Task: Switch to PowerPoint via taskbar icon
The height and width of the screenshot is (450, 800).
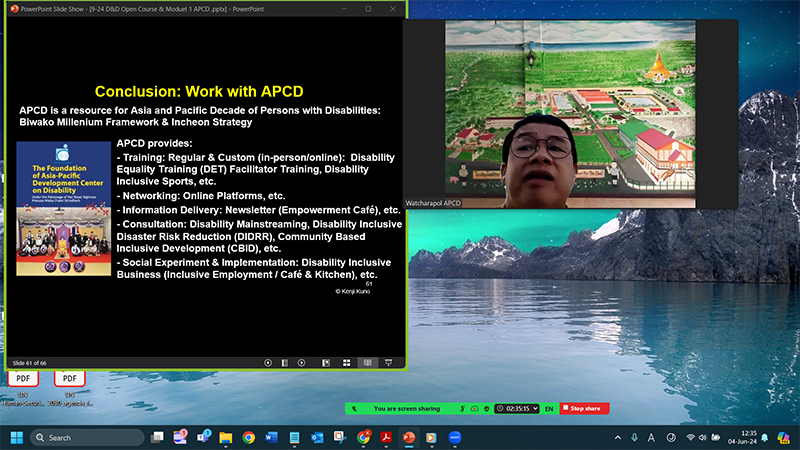Action: coord(409,438)
